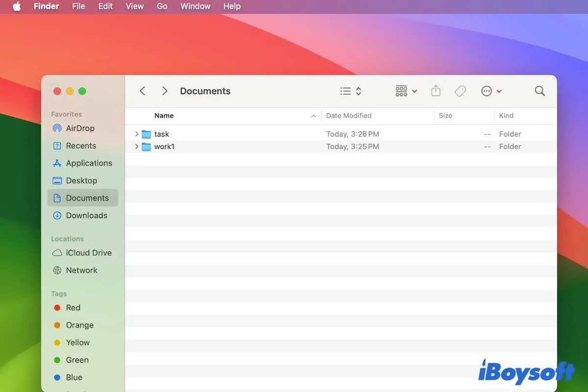Sort by the Name column header
The image size is (588, 392).
(x=164, y=116)
